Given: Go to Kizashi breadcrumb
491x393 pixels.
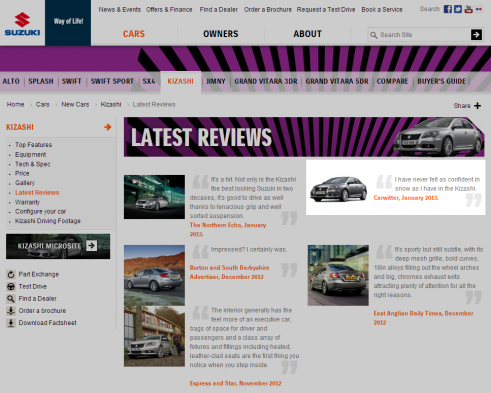Looking at the screenshot, I should point(111,105).
